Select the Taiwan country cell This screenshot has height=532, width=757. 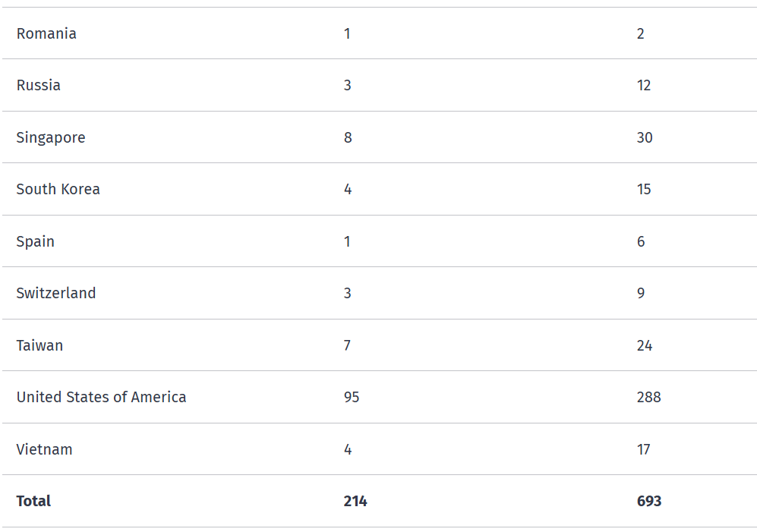pos(39,345)
